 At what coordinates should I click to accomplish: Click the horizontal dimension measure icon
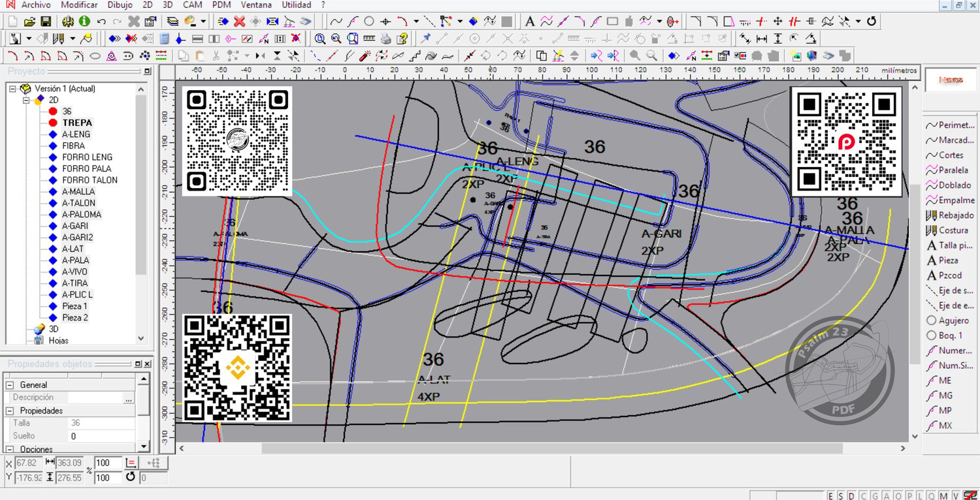761,39
